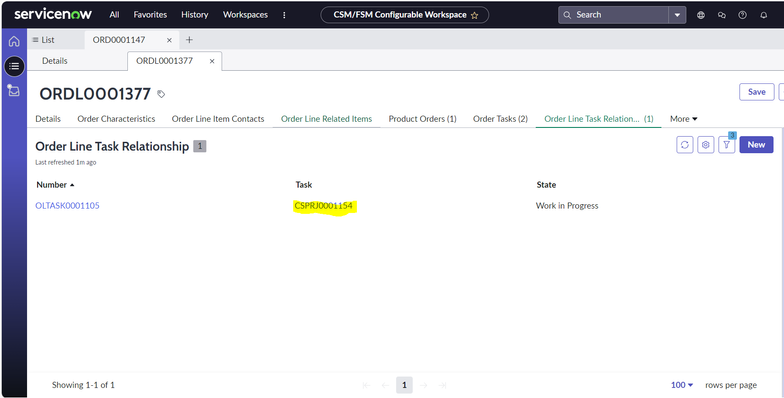Close the ORDL0001377 sub-tab

(212, 61)
